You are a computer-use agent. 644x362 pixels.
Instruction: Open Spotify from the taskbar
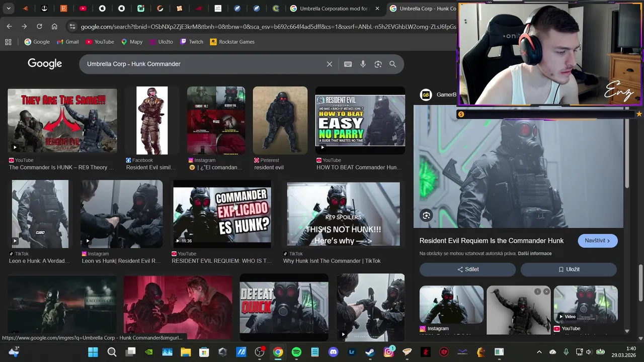[296, 352]
